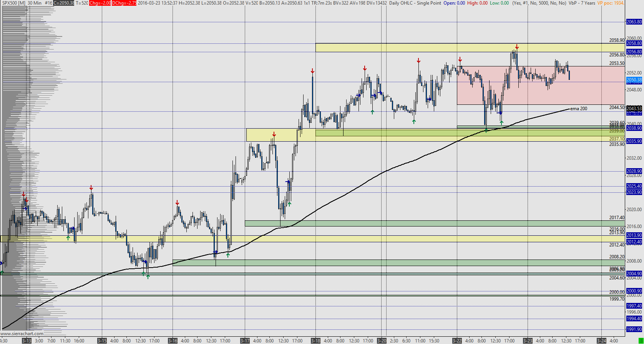Click the 3-16 date marker on time axis
Screen dimensions: 644x344
pos(173,341)
